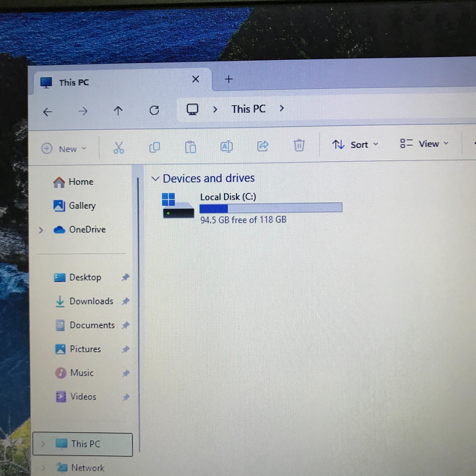476x476 pixels.
Task: Click the Local Disk (C:) label
Action: (x=228, y=197)
